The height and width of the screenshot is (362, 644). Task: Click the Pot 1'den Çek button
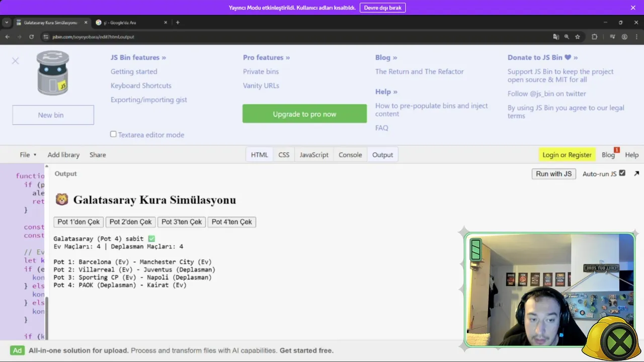(x=79, y=222)
